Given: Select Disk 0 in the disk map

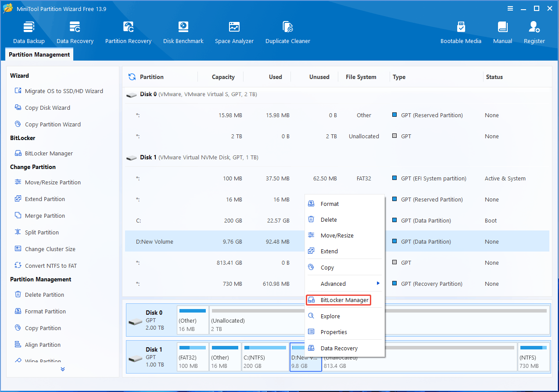Looking at the screenshot, I should point(151,320).
